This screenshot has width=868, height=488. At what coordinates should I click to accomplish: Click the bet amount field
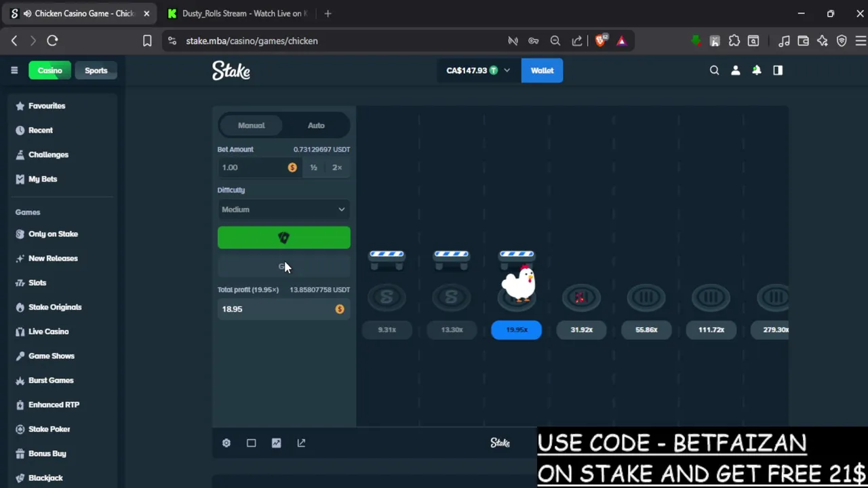point(259,167)
